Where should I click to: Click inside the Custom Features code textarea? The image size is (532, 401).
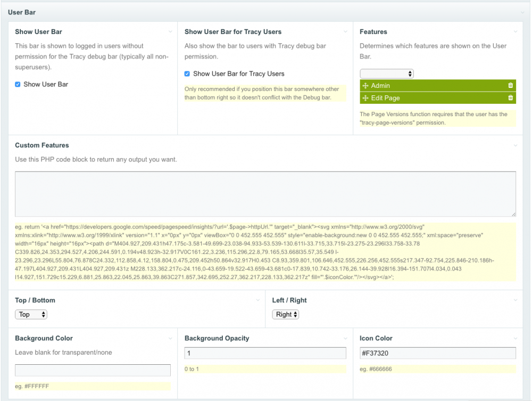[x=265, y=194]
